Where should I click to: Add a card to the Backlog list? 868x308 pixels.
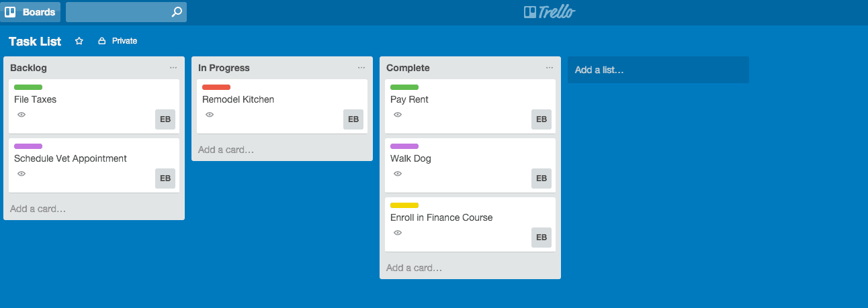38,209
